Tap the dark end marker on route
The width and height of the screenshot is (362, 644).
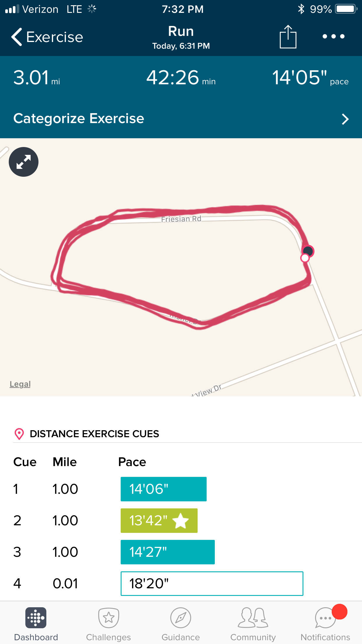(x=308, y=251)
